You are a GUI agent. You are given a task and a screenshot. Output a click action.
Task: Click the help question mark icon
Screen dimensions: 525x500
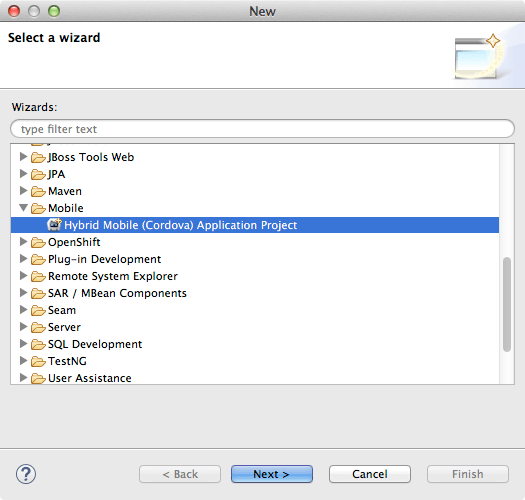click(x=26, y=474)
